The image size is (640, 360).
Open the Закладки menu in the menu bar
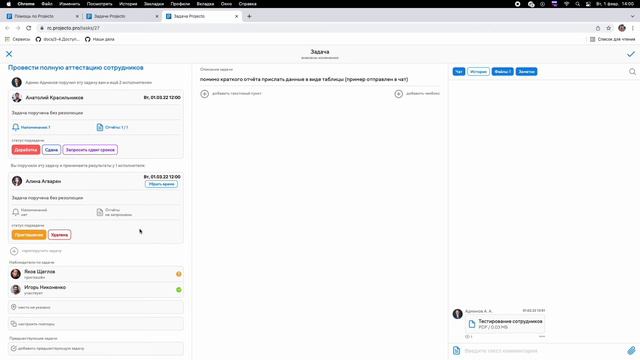tap(154, 4)
